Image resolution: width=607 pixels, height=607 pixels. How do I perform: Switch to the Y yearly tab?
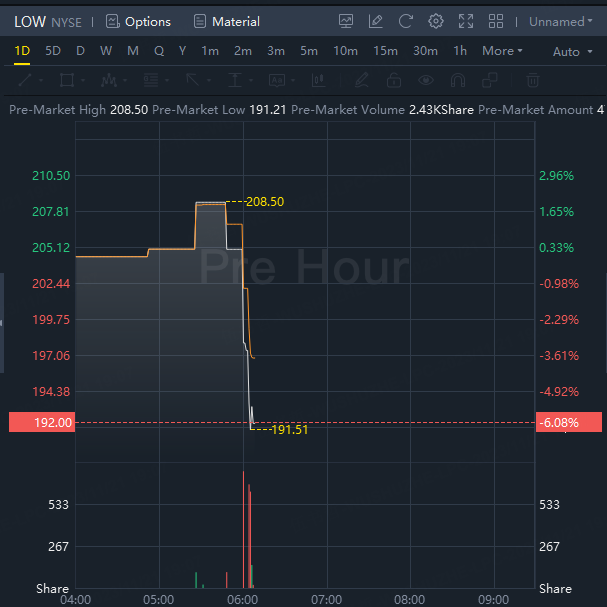click(182, 51)
